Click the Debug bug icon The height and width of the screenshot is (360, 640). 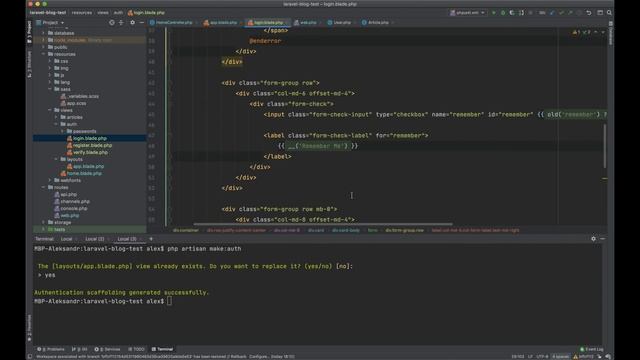(x=503, y=13)
